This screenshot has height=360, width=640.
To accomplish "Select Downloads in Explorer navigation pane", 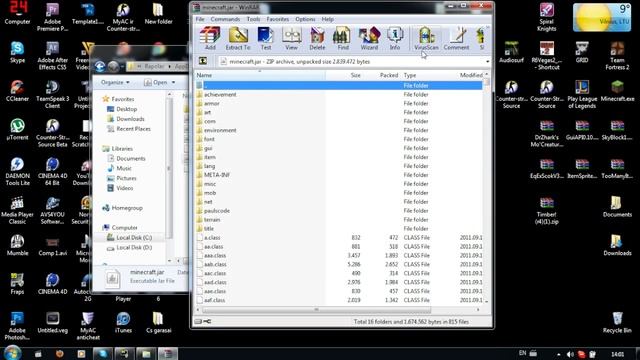I will (126, 119).
